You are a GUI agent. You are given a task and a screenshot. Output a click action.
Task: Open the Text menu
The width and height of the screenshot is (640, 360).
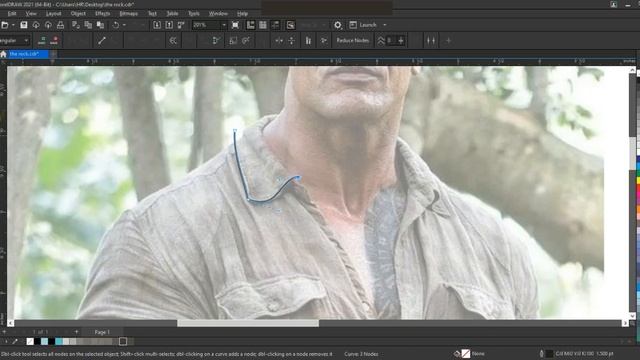point(152,13)
